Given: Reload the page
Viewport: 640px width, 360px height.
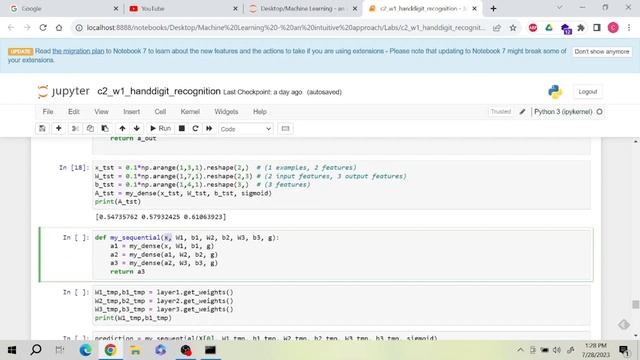Looking at the screenshot, I should point(43,28).
